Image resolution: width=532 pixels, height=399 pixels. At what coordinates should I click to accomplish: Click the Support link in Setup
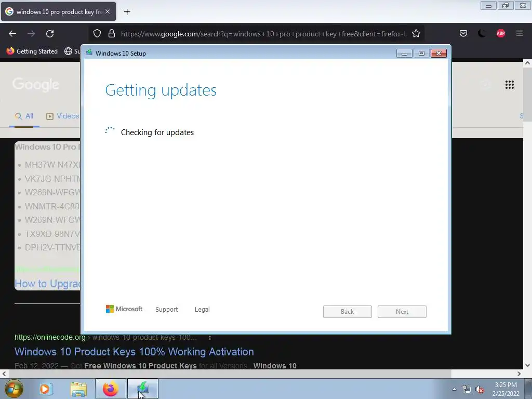coord(167,310)
